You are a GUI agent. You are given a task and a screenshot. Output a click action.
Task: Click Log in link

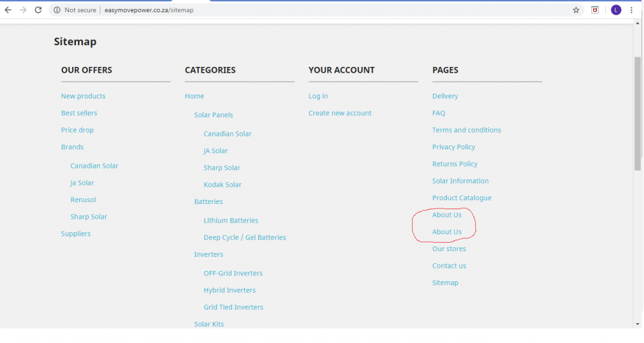(318, 96)
